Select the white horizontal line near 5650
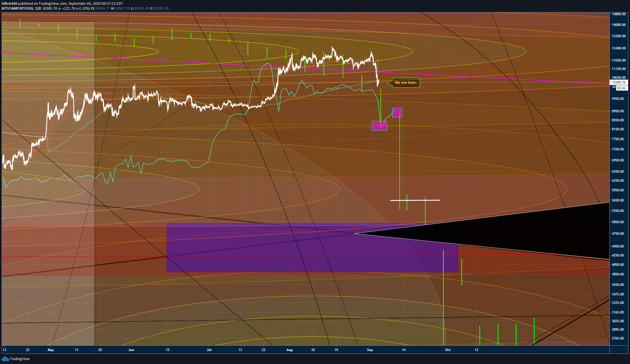The image size is (630, 364). 415,200
